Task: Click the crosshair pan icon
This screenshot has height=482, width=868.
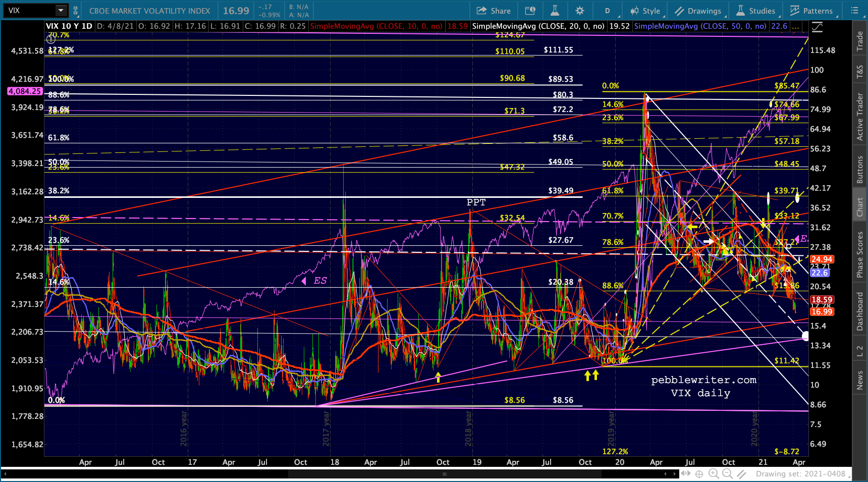Action: pyautogui.click(x=699, y=473)
